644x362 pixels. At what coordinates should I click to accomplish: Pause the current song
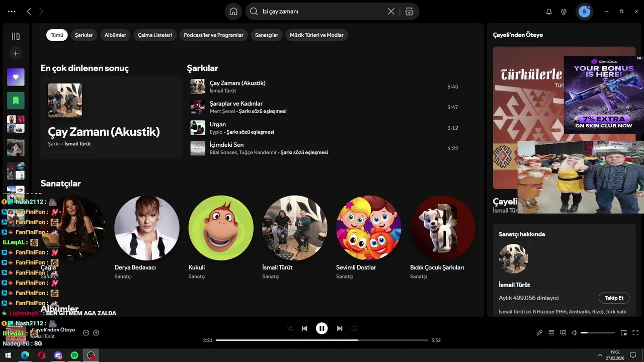[322, 328]
